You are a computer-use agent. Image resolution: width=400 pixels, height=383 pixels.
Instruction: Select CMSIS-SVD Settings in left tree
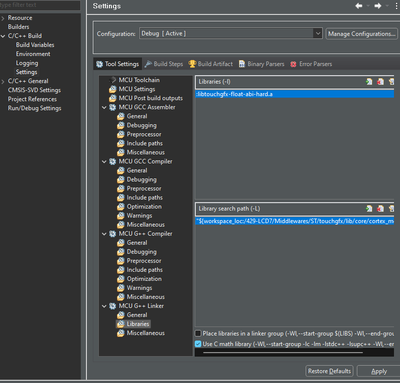click(x=34, y=90)
